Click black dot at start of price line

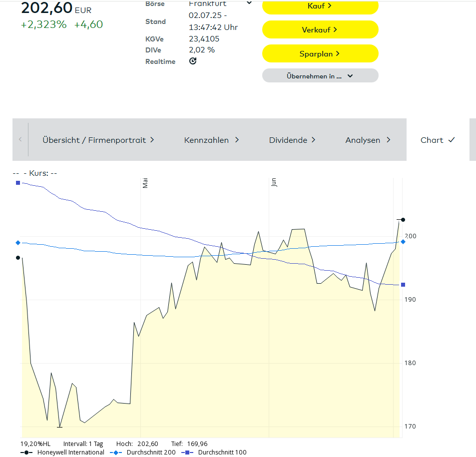pos(18,258)
